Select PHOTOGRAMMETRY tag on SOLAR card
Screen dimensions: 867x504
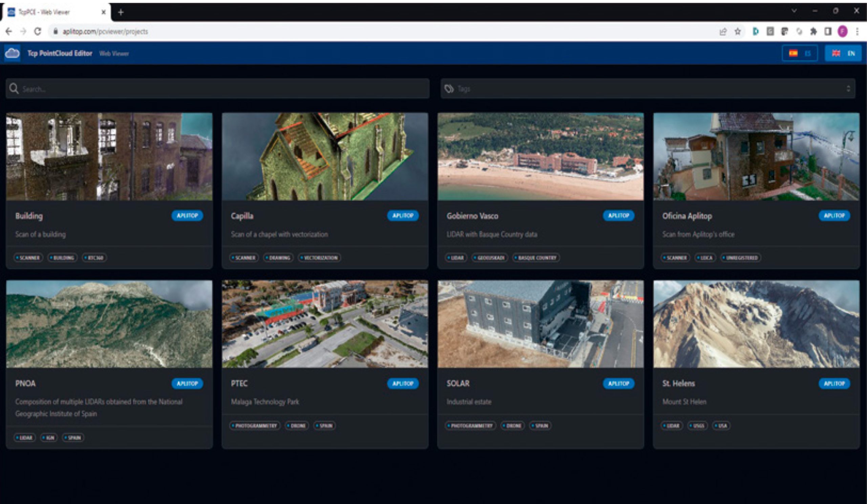(x=471, y=425)
